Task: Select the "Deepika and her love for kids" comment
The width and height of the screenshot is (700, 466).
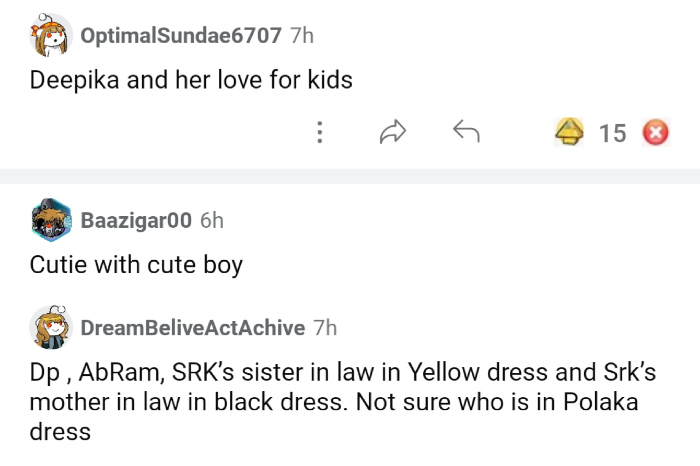Action: pos(190,80)
